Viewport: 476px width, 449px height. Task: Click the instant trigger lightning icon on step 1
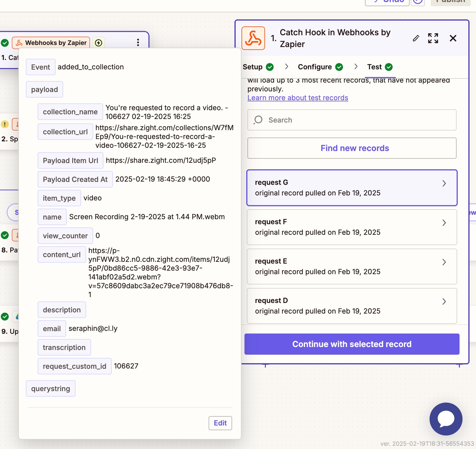pos(99,43)
